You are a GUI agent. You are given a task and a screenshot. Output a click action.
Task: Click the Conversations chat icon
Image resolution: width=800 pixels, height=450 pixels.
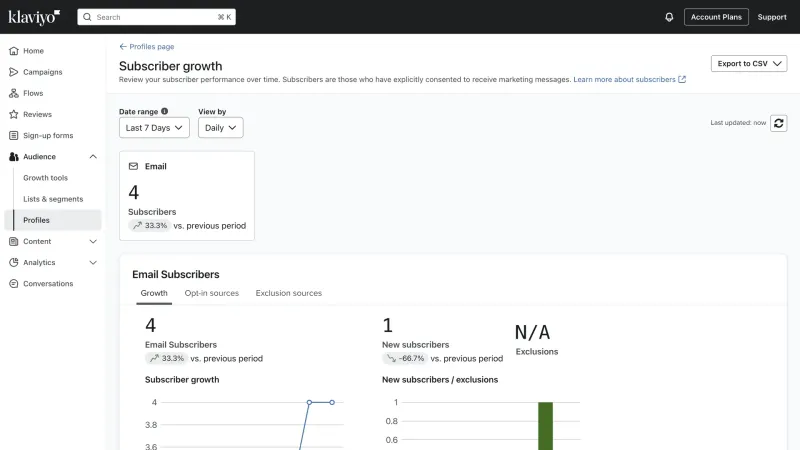[14, 284]
